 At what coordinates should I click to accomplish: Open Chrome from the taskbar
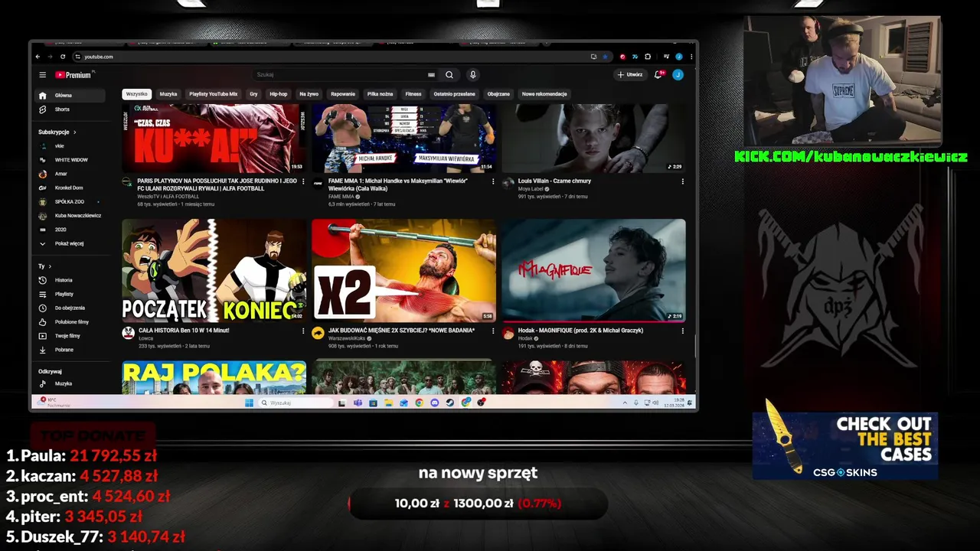click(x=419, y=403)
